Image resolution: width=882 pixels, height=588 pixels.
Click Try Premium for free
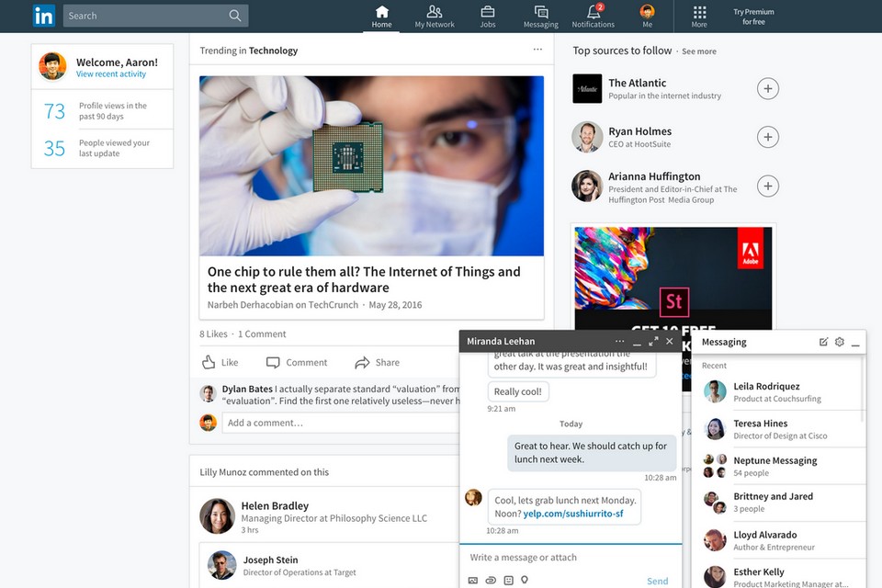click(753, 17)
